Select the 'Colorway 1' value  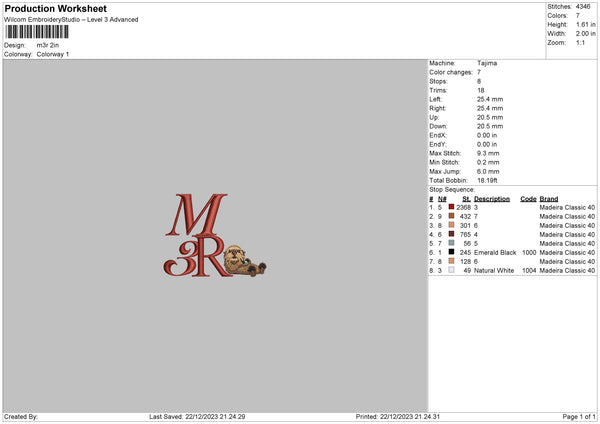click(x=53, y=54)
